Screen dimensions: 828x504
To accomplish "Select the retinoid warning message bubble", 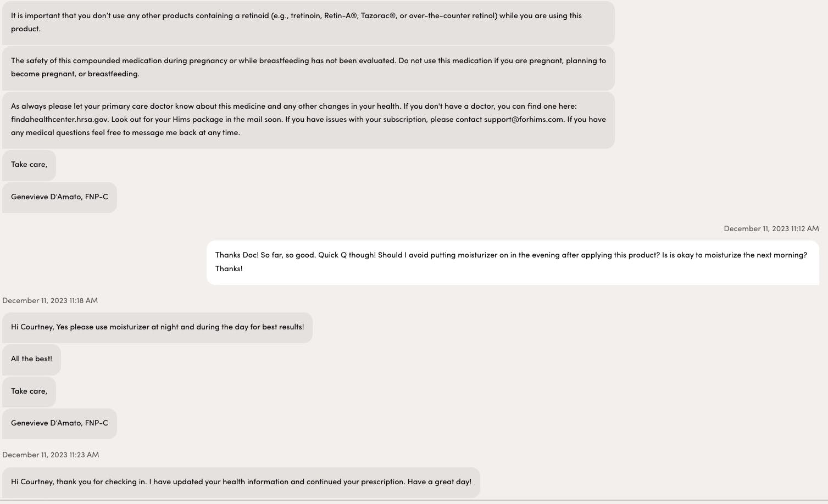I will click(x=308, y=23).
